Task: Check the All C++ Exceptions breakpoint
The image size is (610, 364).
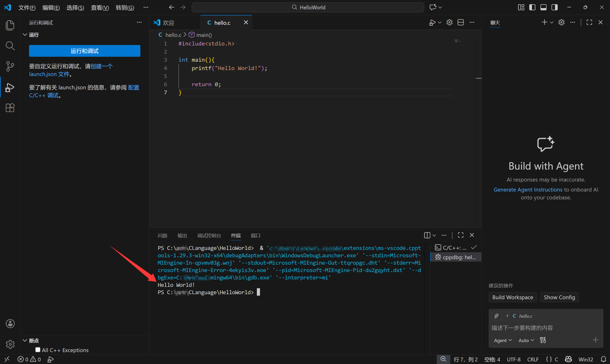Action: 38,350
